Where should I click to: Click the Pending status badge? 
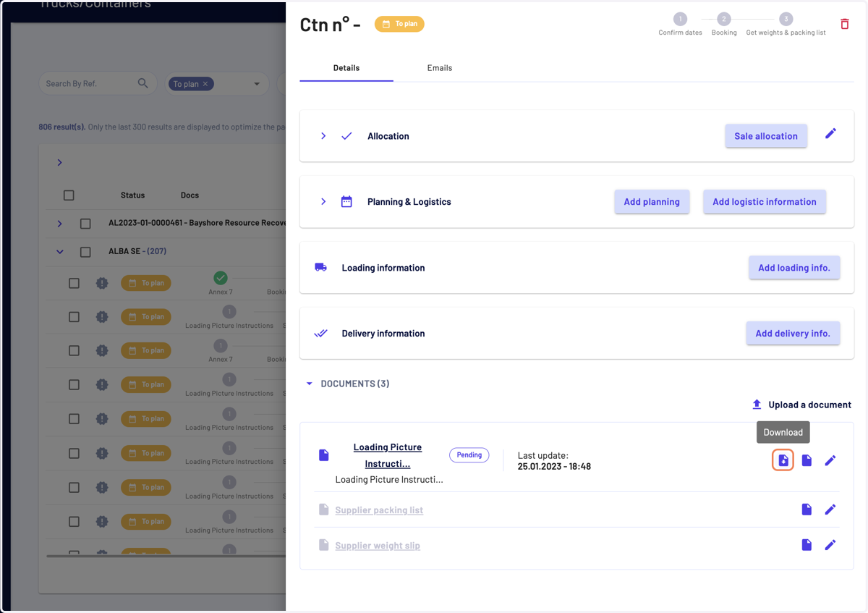(x=469, y=455)
